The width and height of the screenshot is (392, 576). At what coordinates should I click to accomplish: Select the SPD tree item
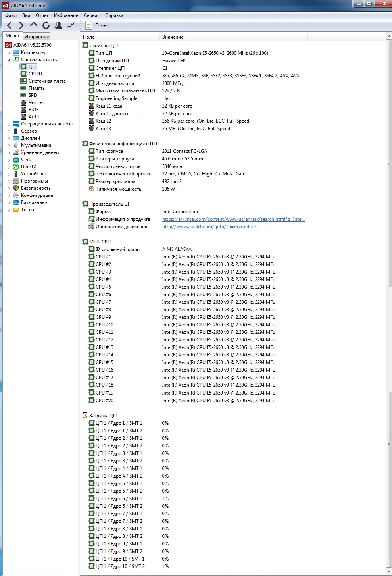pyautogui.click(x=33, y=95)
